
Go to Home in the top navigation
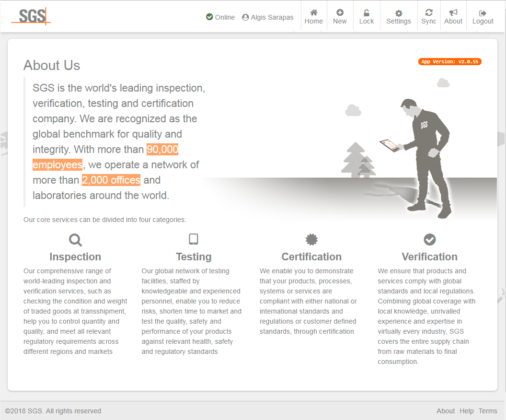coord(314,17)
